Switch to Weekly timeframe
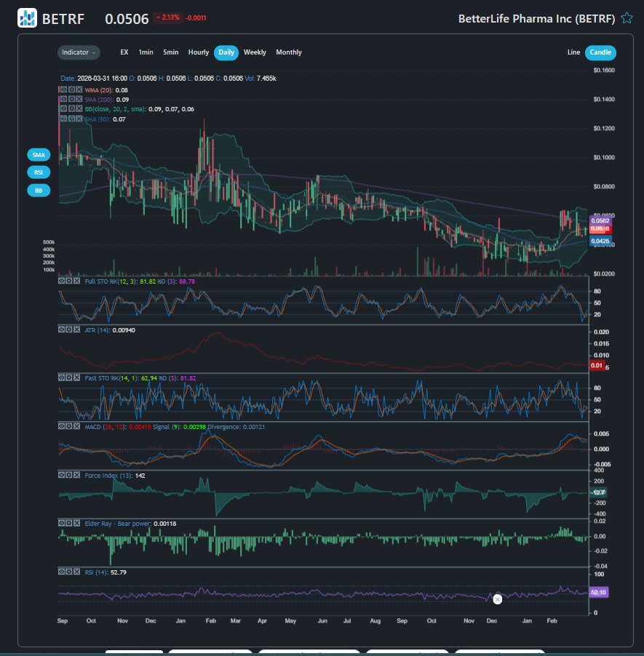644x656 pixels. pos(255,52)
